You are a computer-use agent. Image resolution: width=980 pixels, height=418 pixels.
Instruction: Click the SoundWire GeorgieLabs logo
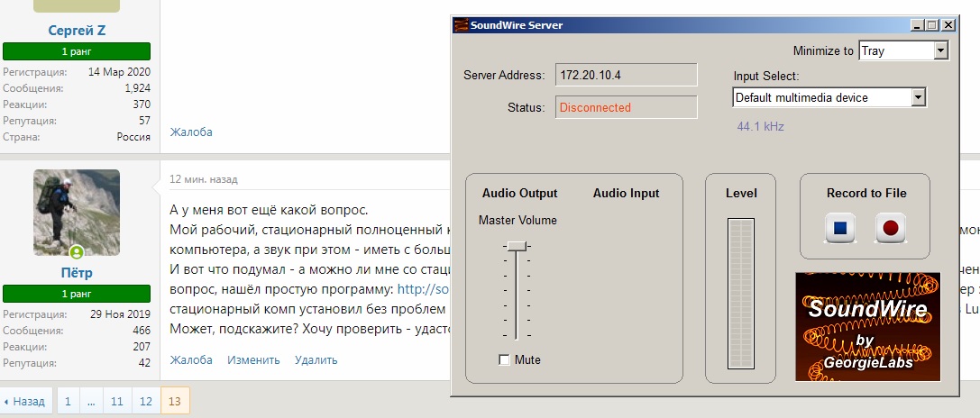[867, 326]
